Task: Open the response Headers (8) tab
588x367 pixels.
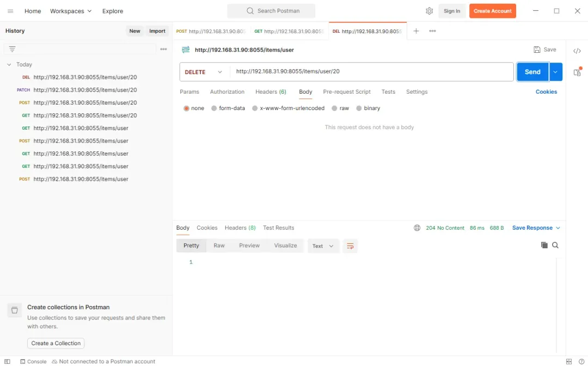Action: [x=240, y=228]
